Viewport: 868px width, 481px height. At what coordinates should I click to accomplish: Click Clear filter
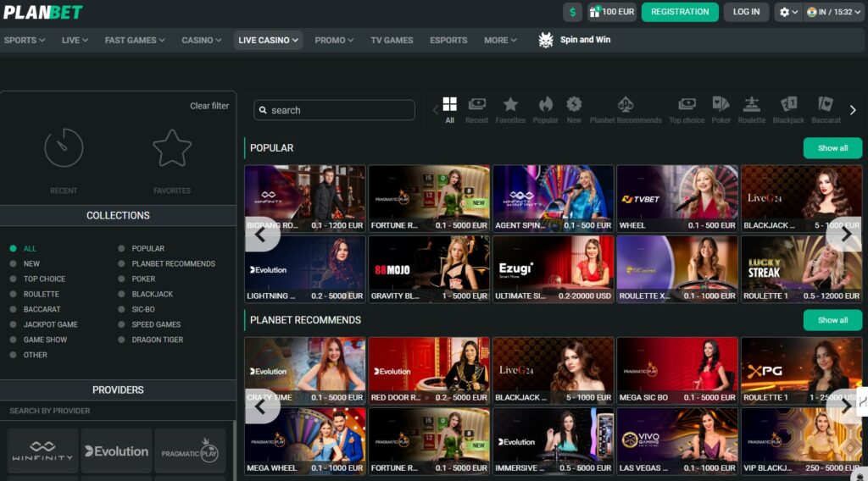point(209,106)
